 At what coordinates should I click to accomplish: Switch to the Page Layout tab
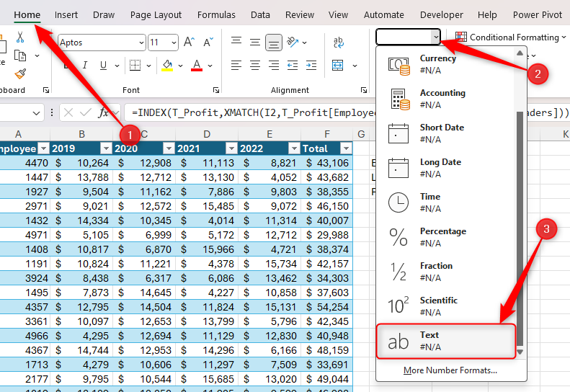tap(156, 14)
